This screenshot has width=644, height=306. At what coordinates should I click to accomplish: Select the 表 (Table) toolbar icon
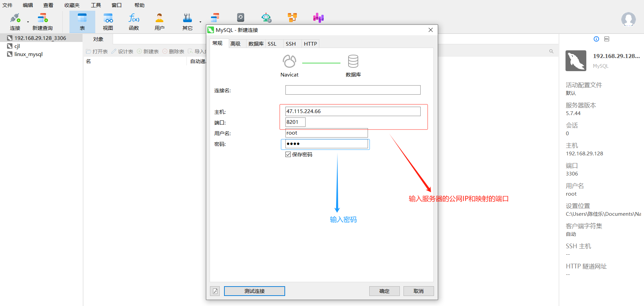coord(82,22)
